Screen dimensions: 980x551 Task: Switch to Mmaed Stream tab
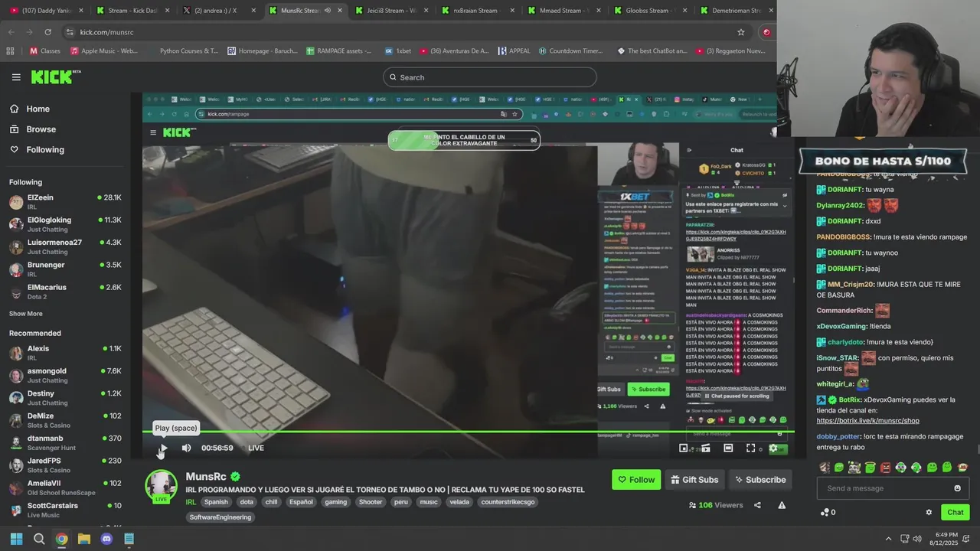click(564, 11)
